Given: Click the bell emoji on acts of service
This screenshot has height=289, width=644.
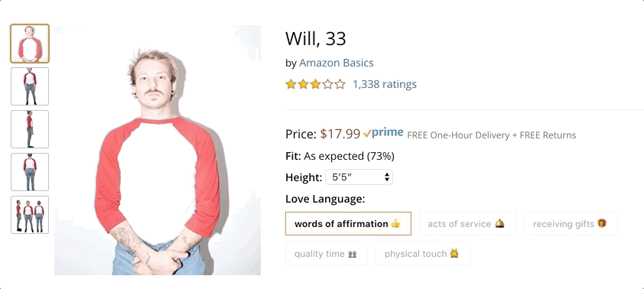Looking at the screenshot, I should pos(499,224).
